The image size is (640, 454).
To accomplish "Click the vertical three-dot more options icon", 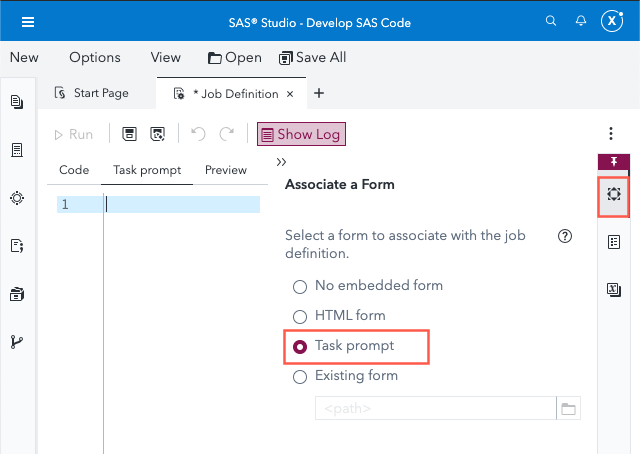I will point(610,134).
